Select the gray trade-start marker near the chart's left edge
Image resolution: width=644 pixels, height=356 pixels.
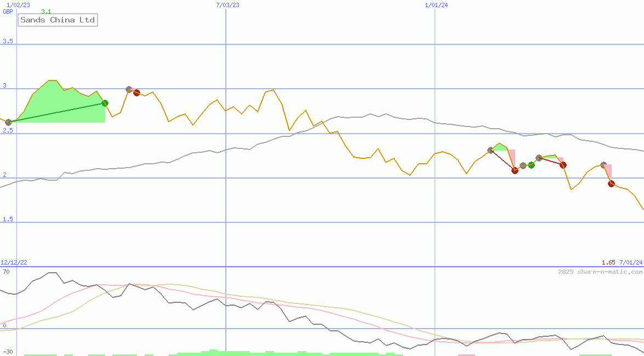pyautogui.click(x=8, y=122)
